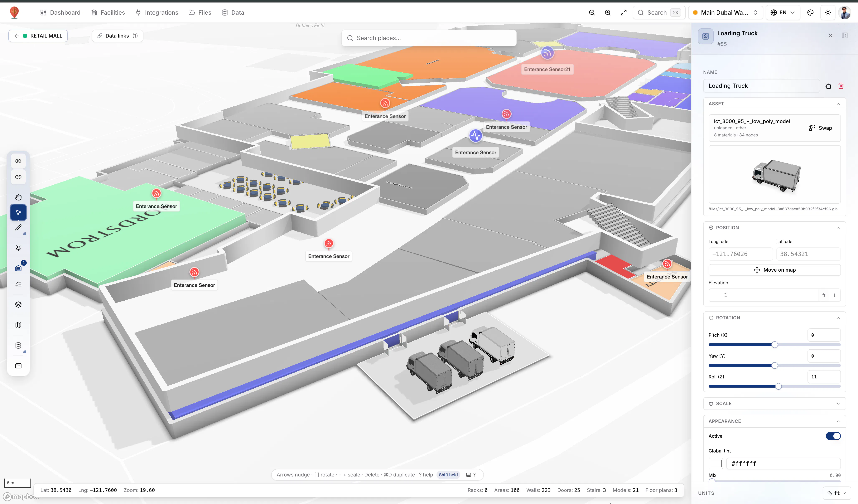Viewport: 858px width, 504px height.
Task: Collapse the ROTATION section
Action: 838,318
